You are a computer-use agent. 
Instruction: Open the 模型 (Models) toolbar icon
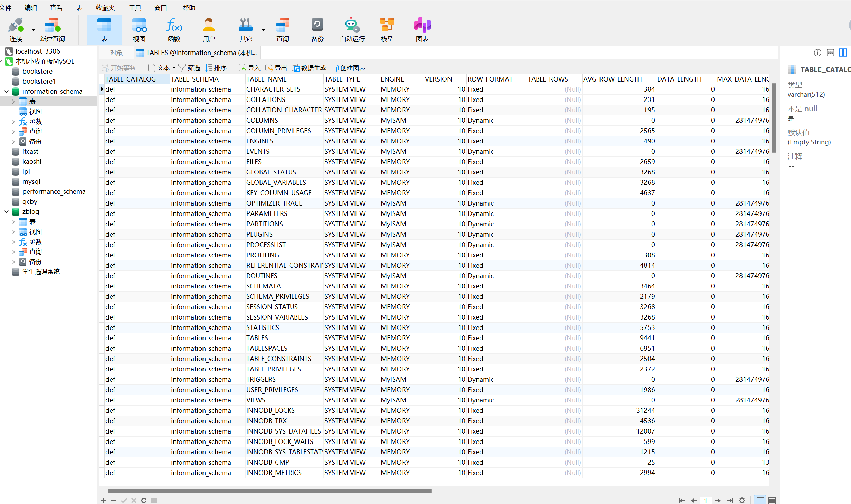[387, 29]
